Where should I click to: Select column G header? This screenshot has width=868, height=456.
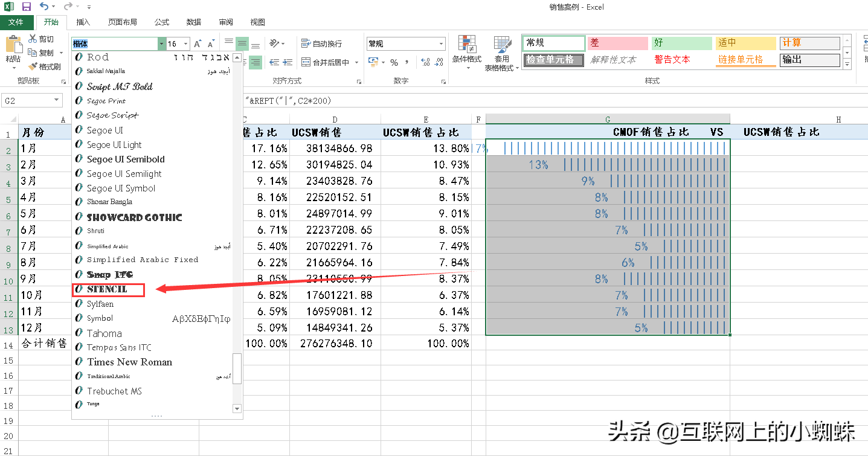608,119
